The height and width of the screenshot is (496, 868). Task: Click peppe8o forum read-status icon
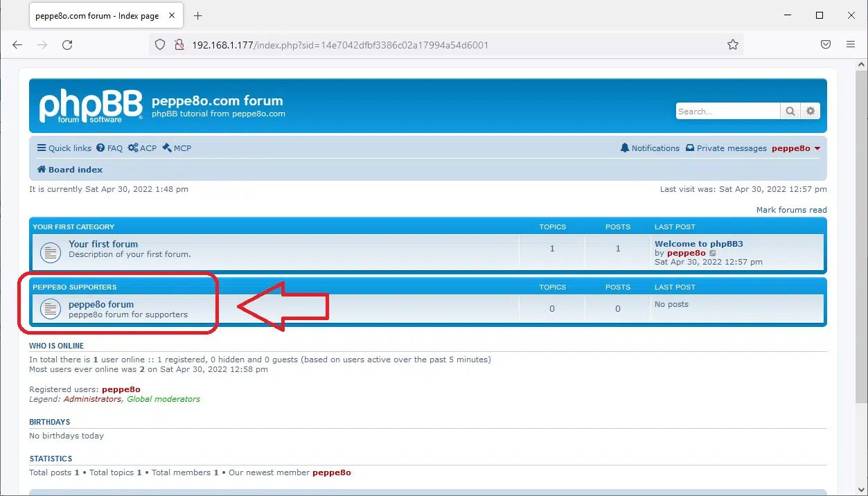50,309
